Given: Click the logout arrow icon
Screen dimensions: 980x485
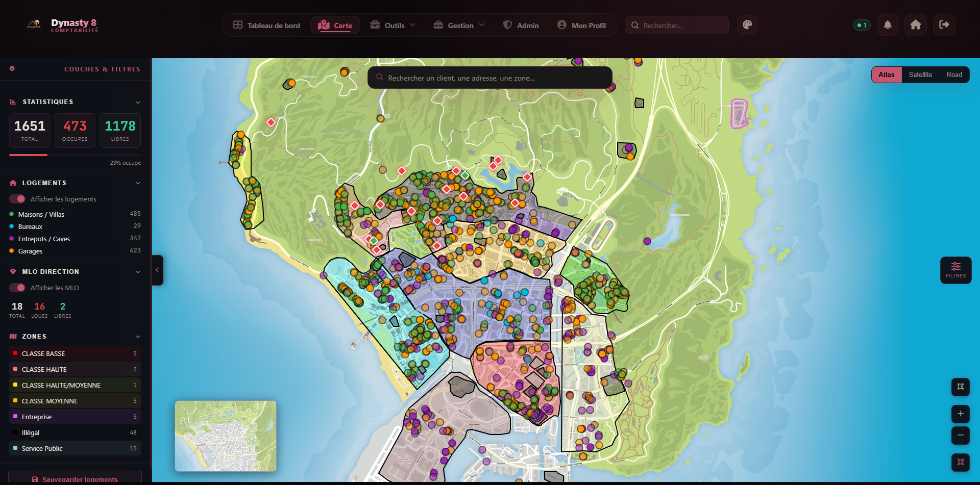Looking at the screenshot, I should pyautogui.click(x=944, y=25).
